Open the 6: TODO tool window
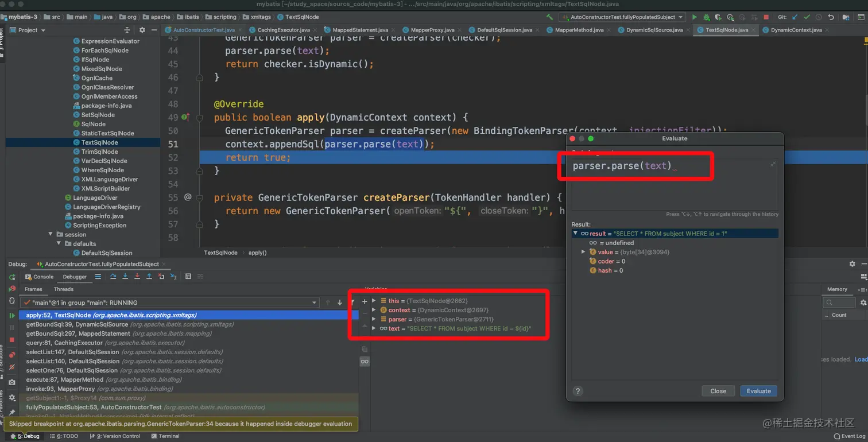Image resolution: width=868 pixels, height=442 pixels. 64,436
